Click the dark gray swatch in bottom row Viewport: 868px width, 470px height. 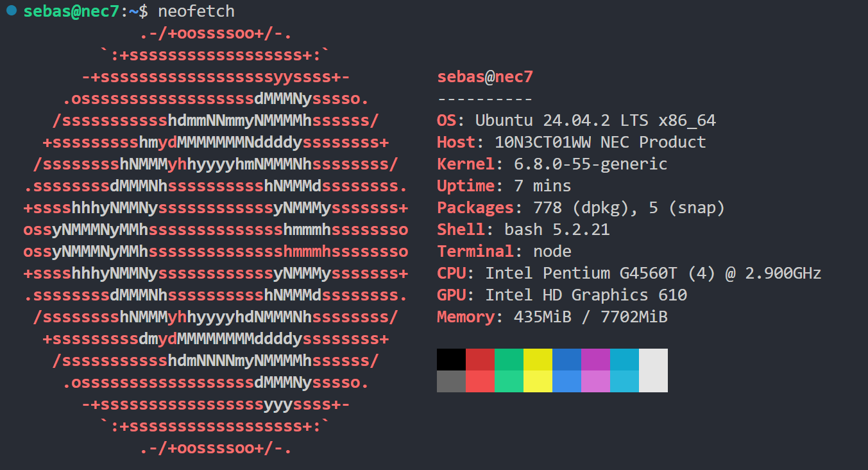tap(451, 381)
